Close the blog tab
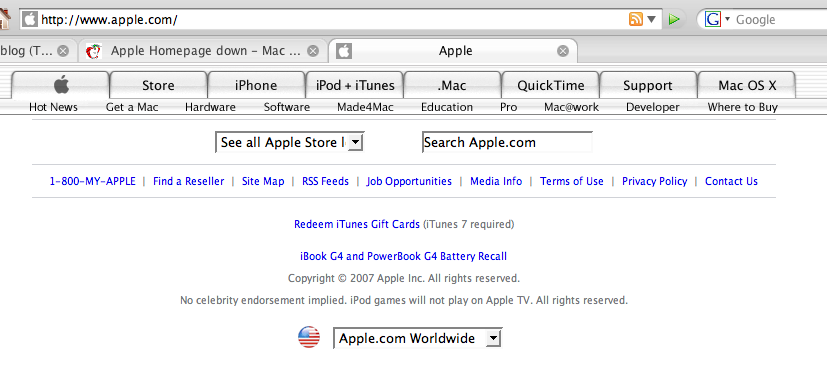The width and height of the screenshot is (827, 372). [x=63, y=51]
